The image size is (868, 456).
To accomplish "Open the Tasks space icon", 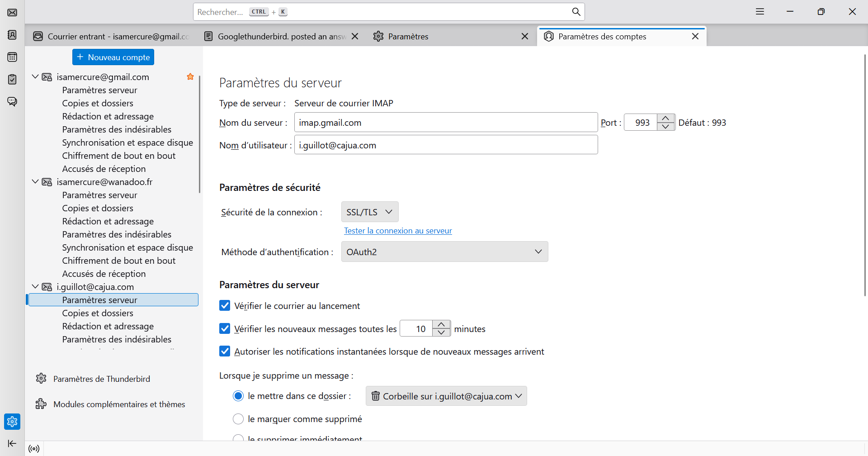I will point(12,79).
